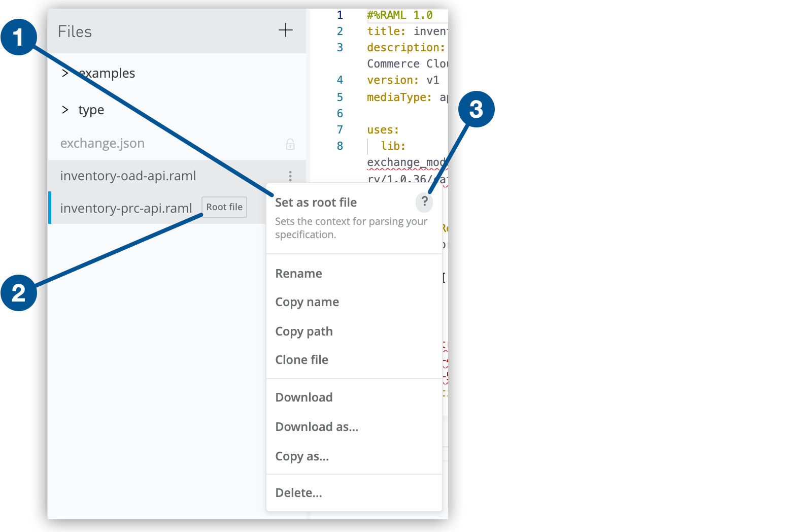Viewport: 812px width, 532px height.
Task: Select inventory-prc-api.raml file
Action: click(x=126, y=208)
